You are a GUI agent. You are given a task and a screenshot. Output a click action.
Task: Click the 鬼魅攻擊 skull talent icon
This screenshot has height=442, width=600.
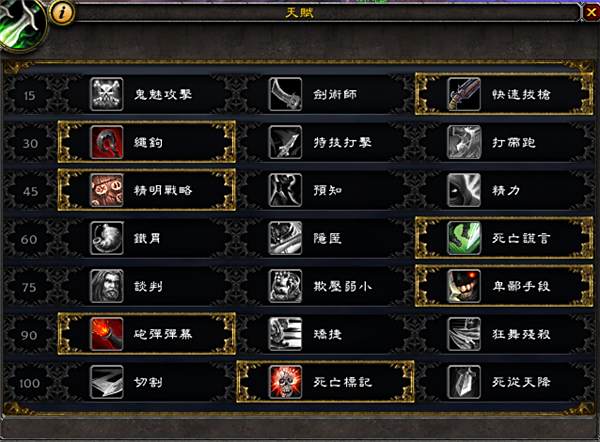pyautogui.click(x=107, y=94)
